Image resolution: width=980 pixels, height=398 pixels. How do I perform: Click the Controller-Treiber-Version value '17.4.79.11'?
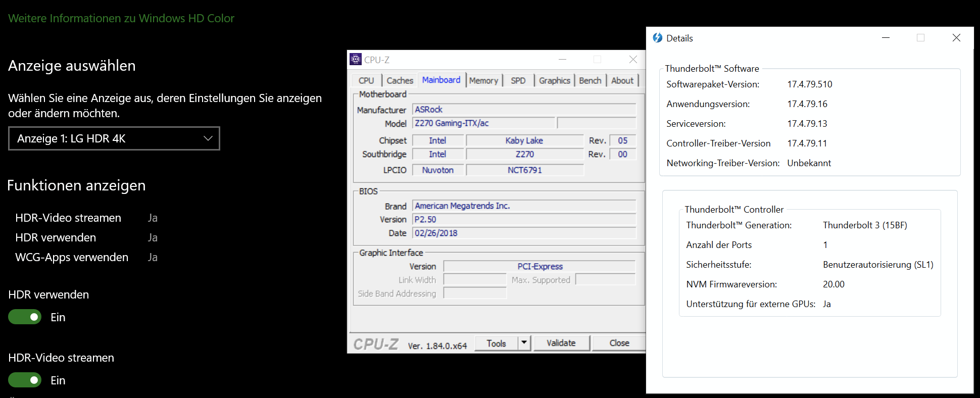click(x=807, y=143)
